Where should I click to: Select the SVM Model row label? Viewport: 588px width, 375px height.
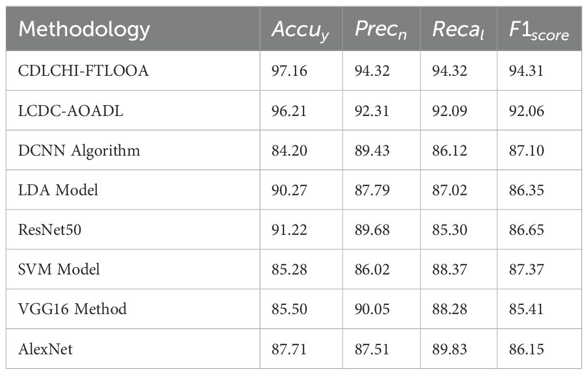point(59,269)
